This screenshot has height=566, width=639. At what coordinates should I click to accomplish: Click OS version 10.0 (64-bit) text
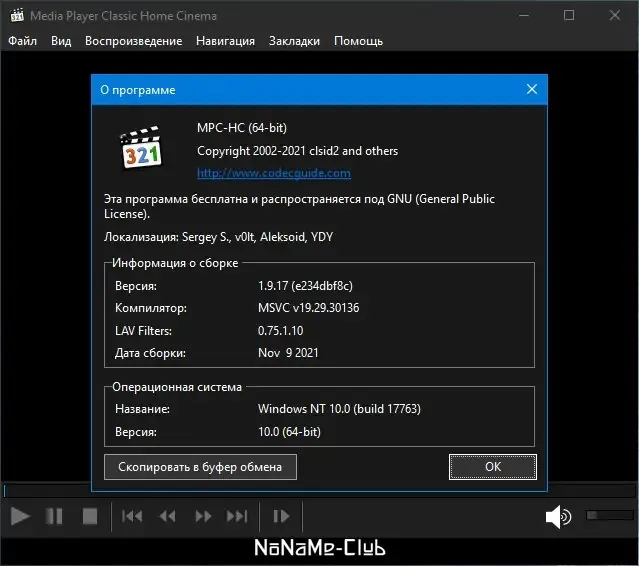pyautogui.click(x=289, y=432)
